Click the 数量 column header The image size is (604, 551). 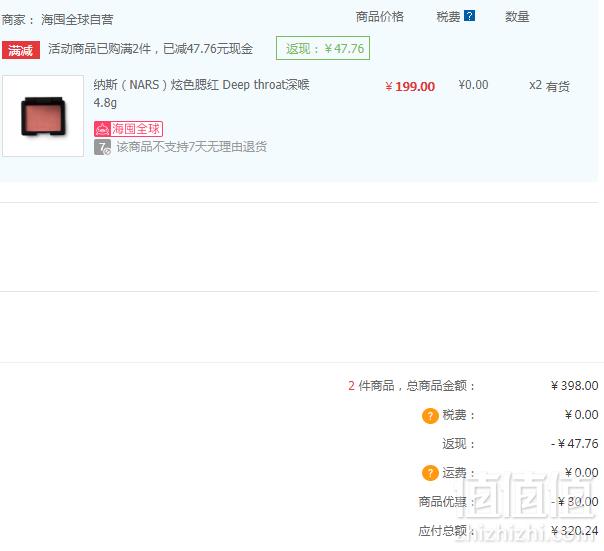517,17
